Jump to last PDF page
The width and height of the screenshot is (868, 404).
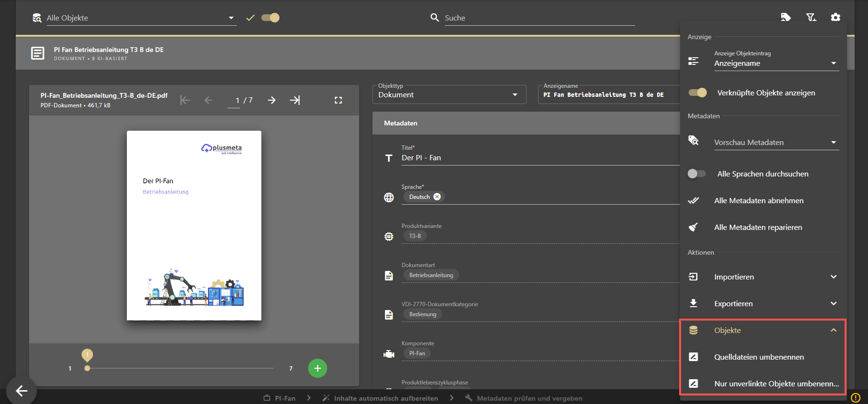[295, 100]
